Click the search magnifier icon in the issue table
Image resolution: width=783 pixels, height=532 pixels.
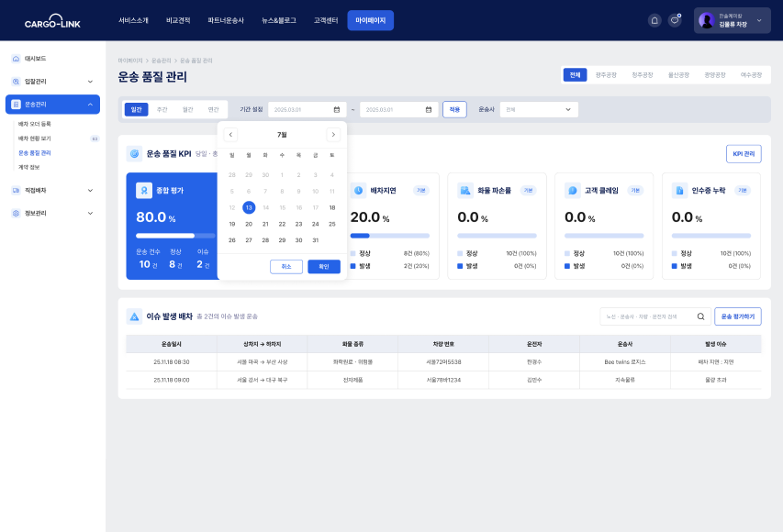[x=701, y=316]
